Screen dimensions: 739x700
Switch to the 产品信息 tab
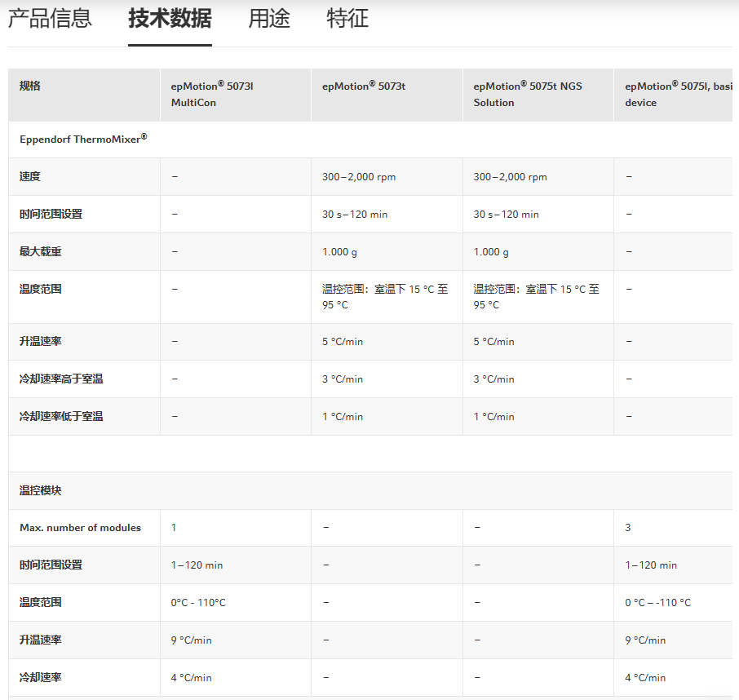(50, 19)
